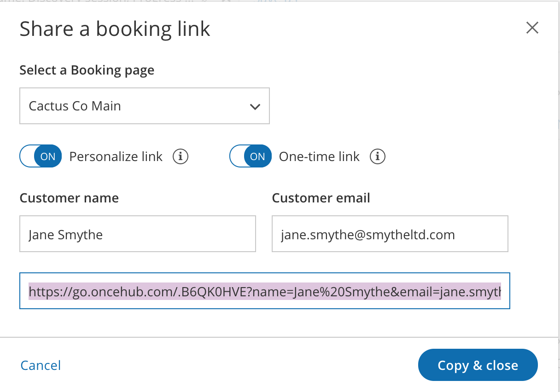Select the generated booking link URL box
The image size is (560, 392).
pos(264,291)
